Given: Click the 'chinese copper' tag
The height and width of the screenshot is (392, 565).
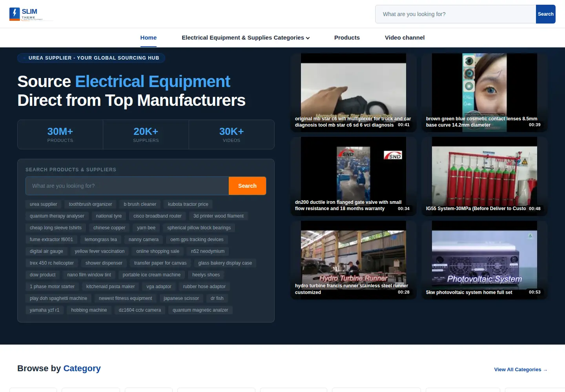Looking at the screenshot, I should [109, 228].
